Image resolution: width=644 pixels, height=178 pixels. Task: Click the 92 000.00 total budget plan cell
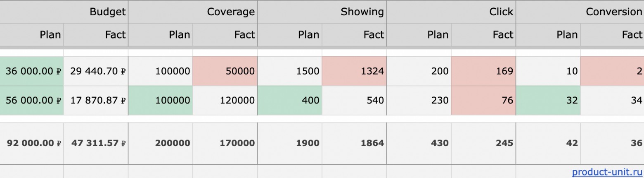pos(32,143)
